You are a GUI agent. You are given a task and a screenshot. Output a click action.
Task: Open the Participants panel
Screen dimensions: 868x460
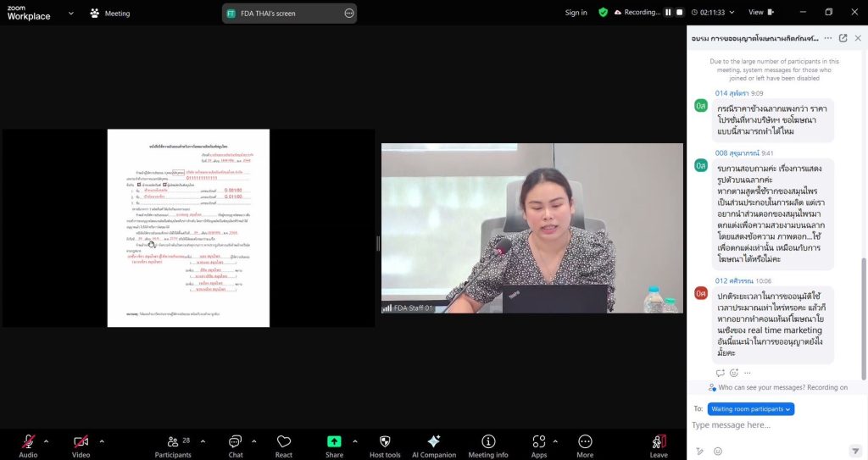(x=173, y=442)
